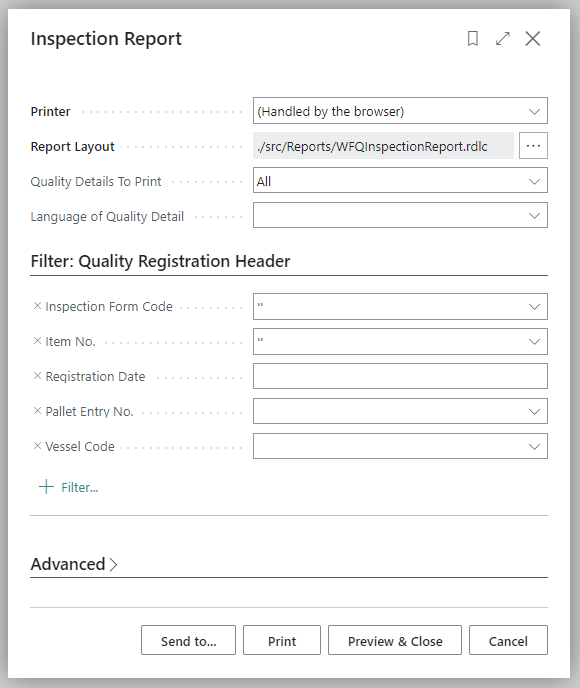Click the Send to... button
This screenshot has width=580, height=688.
click(188, 641)
